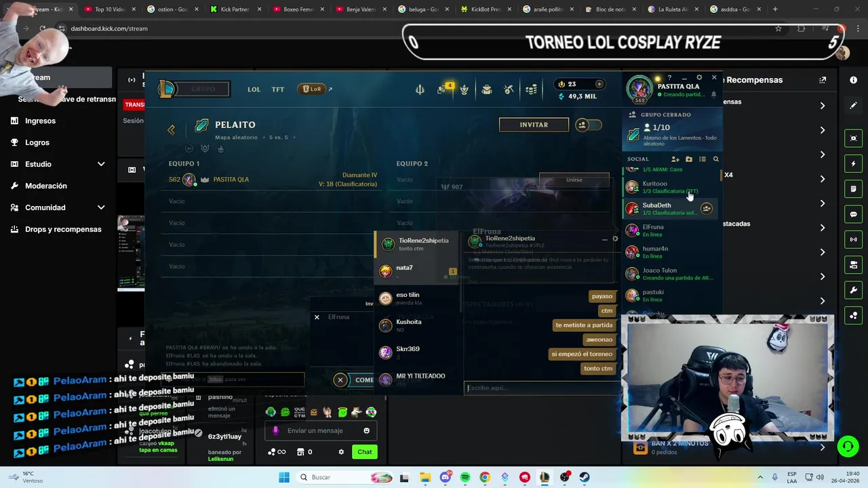
Task: Open Windows Start menu
Action: pos(284,477)
